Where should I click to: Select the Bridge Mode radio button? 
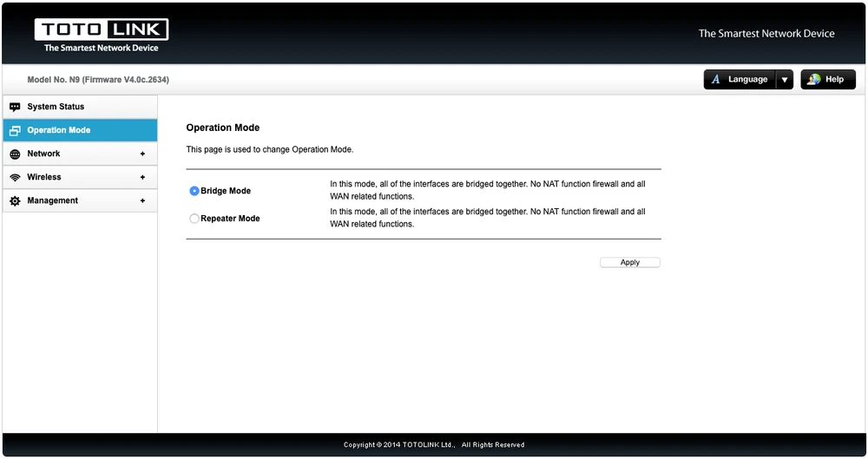pos(194,191)
